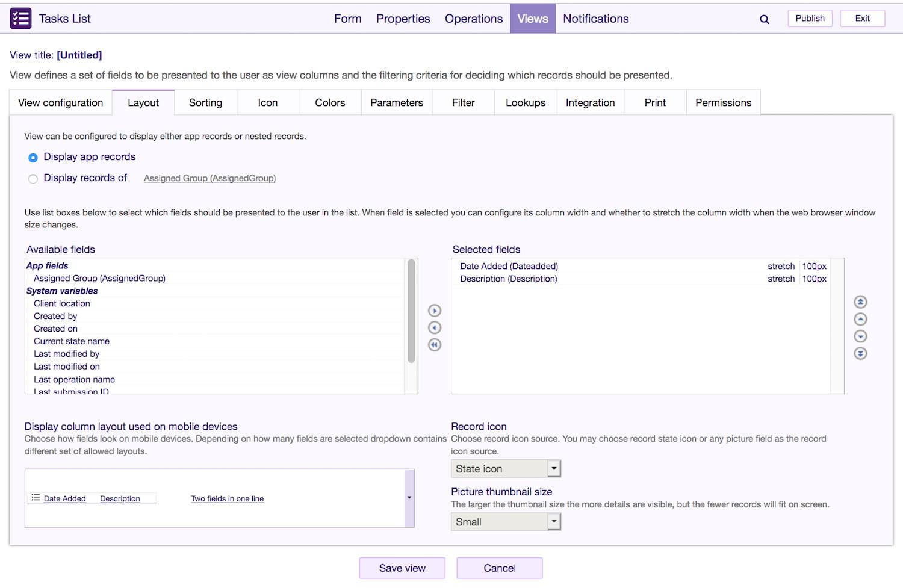
Task: Click the System variables group header
Action: pos(62,291)
